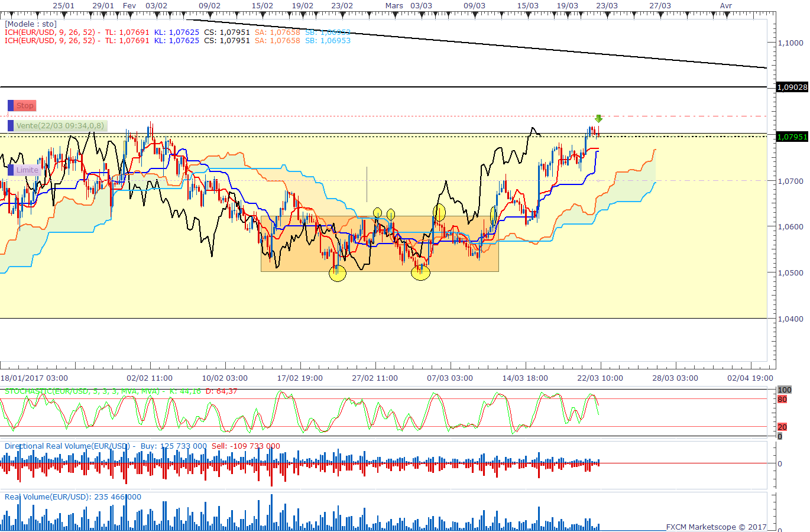
Task: Click the 1,0600 price axis label
Action: coord(790,226)
